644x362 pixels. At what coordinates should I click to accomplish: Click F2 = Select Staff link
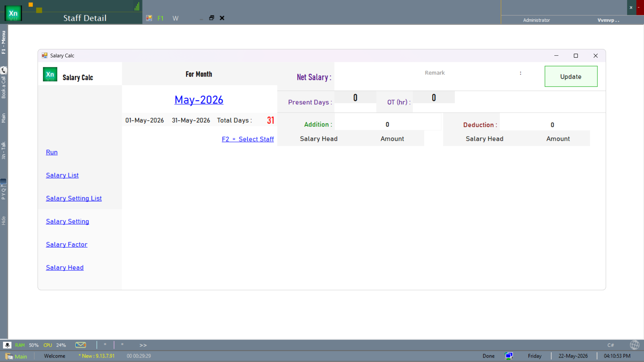[x=248, y=139]
